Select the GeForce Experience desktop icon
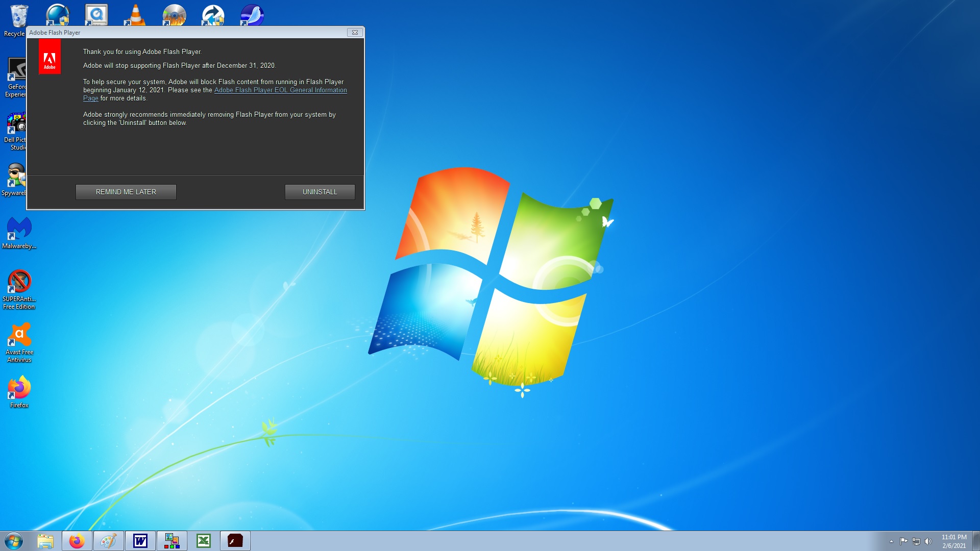Screen dimensions: 980x551 click(15, 77)
